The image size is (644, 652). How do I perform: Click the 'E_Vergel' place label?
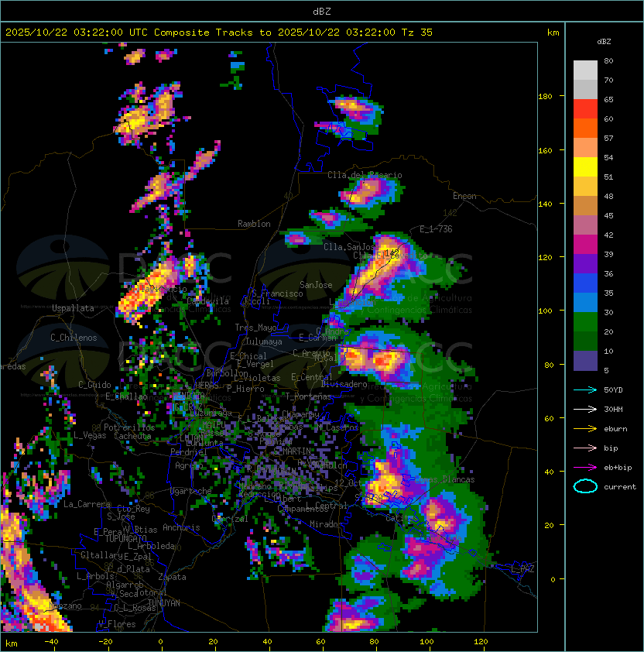255,364
